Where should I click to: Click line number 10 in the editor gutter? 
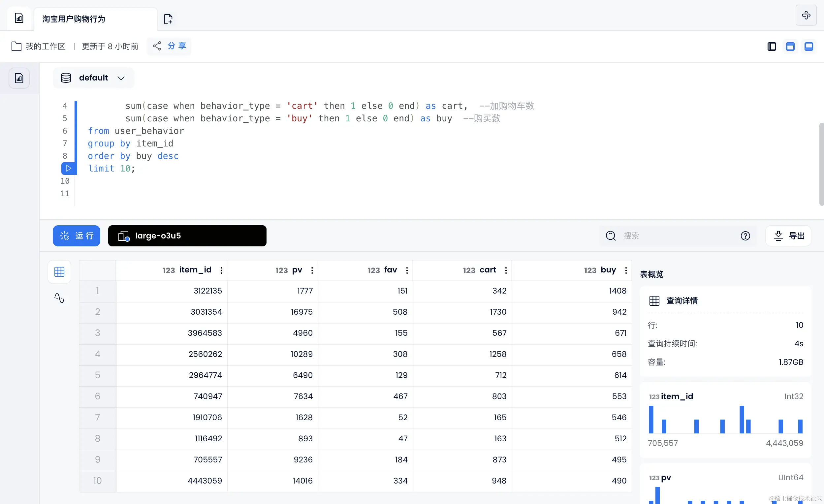pyautogui.click(x=65, y=181)
